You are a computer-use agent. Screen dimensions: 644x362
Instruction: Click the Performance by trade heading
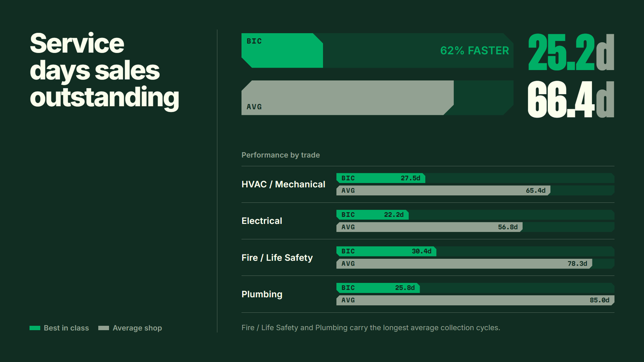(x=281, y=155)
